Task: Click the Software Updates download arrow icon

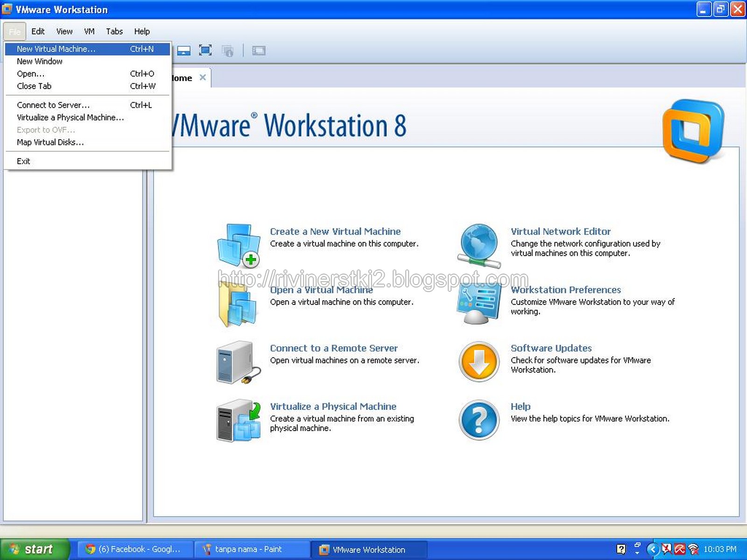Action: point(479,362)
